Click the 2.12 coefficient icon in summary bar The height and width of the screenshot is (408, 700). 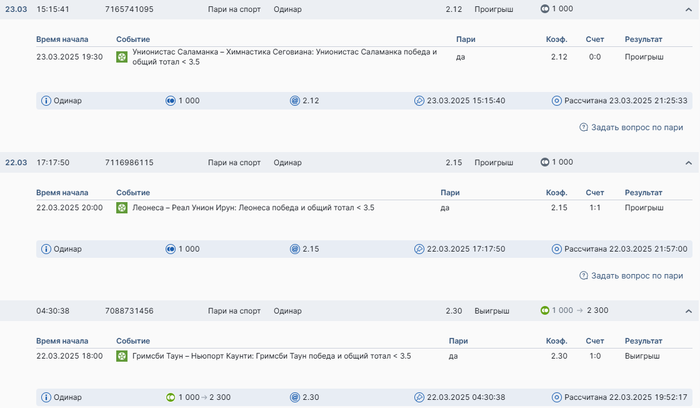tap(294, 101)
